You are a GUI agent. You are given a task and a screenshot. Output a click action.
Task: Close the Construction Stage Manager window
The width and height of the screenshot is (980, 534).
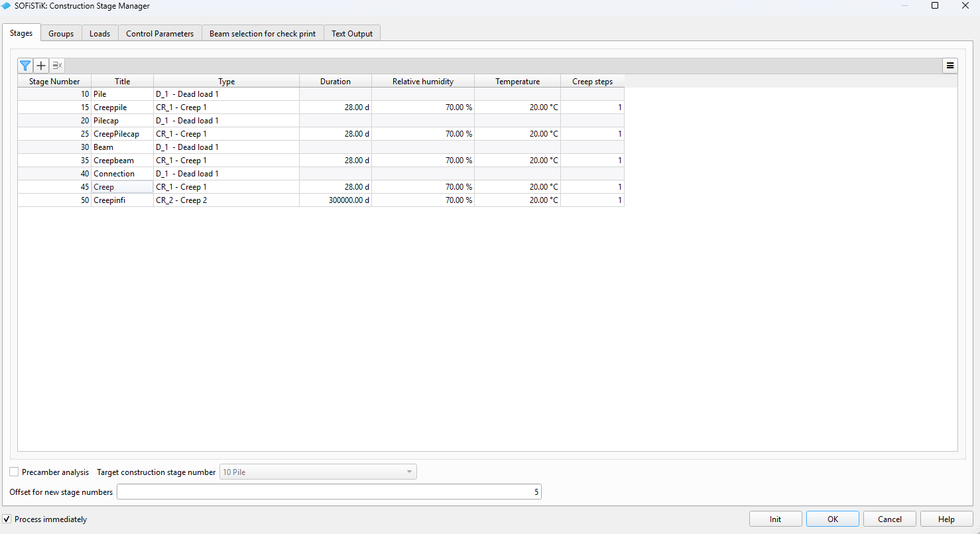pyautogui.click(x=965, y=6)
